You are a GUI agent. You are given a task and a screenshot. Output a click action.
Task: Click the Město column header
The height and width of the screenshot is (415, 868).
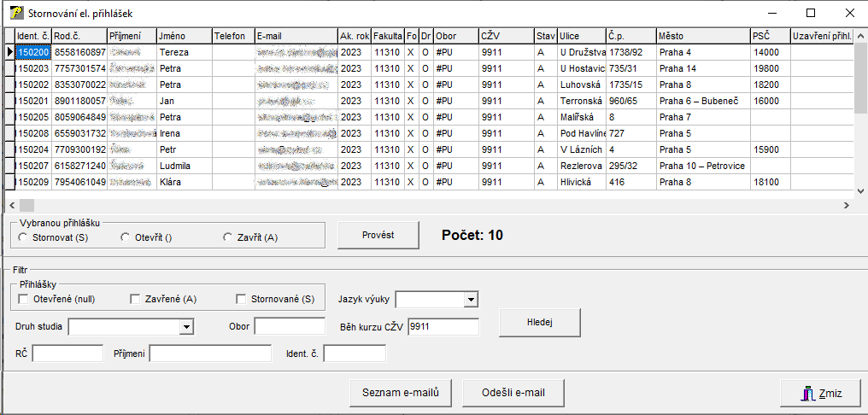[702, 36]
